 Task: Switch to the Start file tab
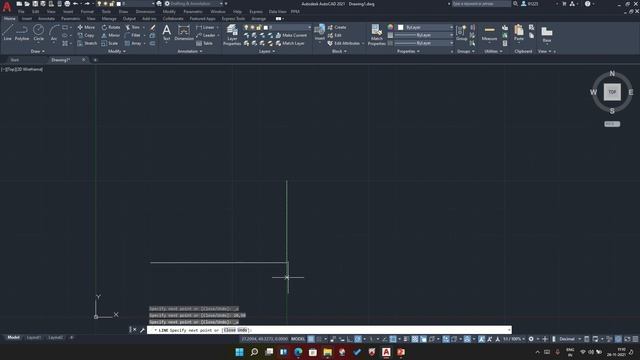(15, 60)
